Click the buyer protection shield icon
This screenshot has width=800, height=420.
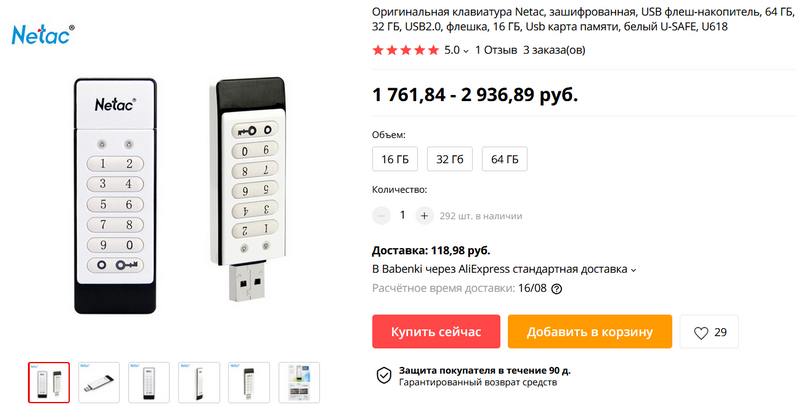point(383,375)
